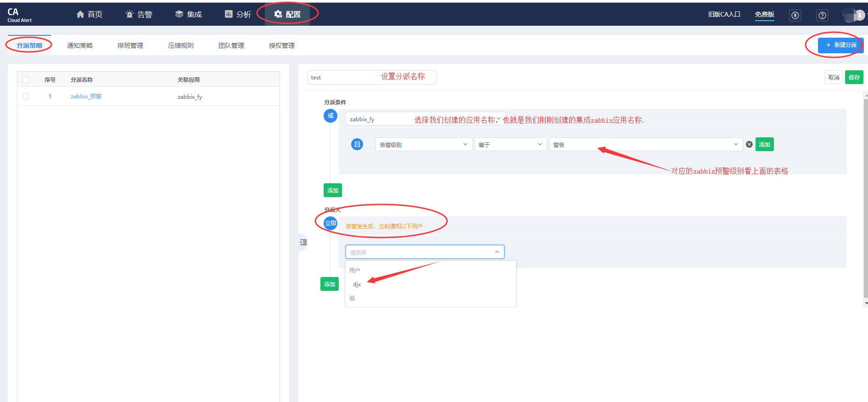
Task: Open the 告警 alerts menu
Action: coord(139,14)
